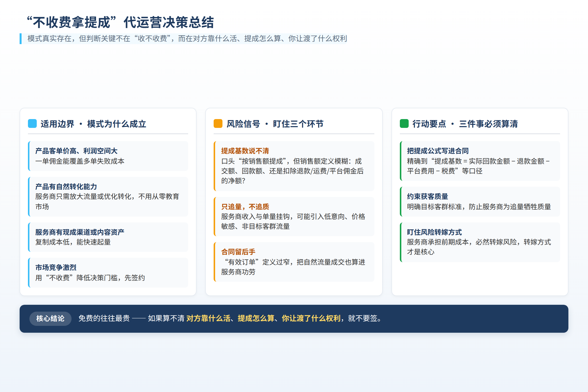
Task: Click the green square icon beside 行动要点
Action: click(404, 123)
